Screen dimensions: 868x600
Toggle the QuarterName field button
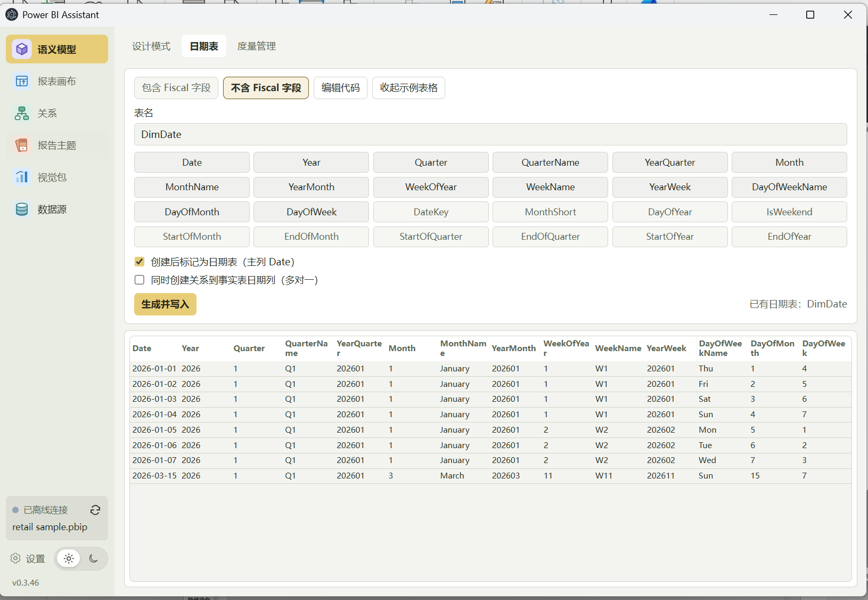pos(550,163)
